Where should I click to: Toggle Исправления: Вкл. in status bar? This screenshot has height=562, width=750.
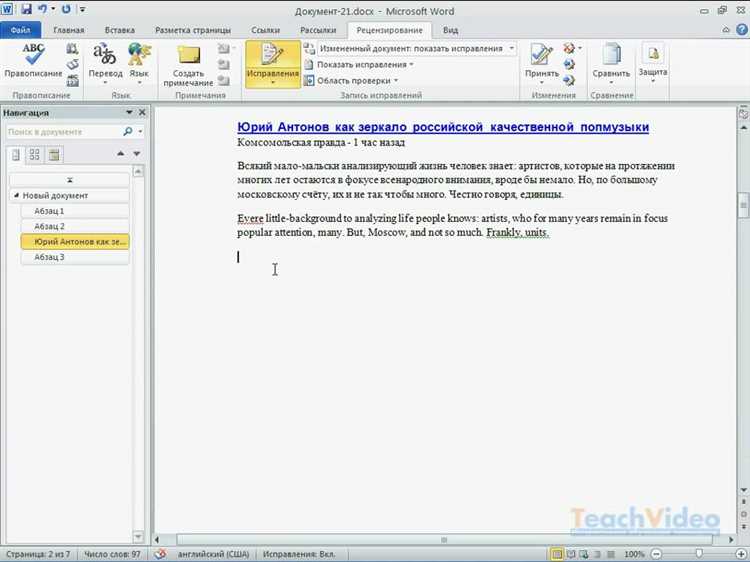click(299, 554)
